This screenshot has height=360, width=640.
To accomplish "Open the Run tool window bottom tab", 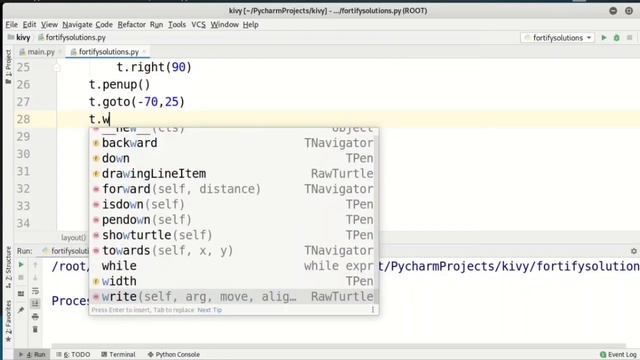I will pos(32,354).
